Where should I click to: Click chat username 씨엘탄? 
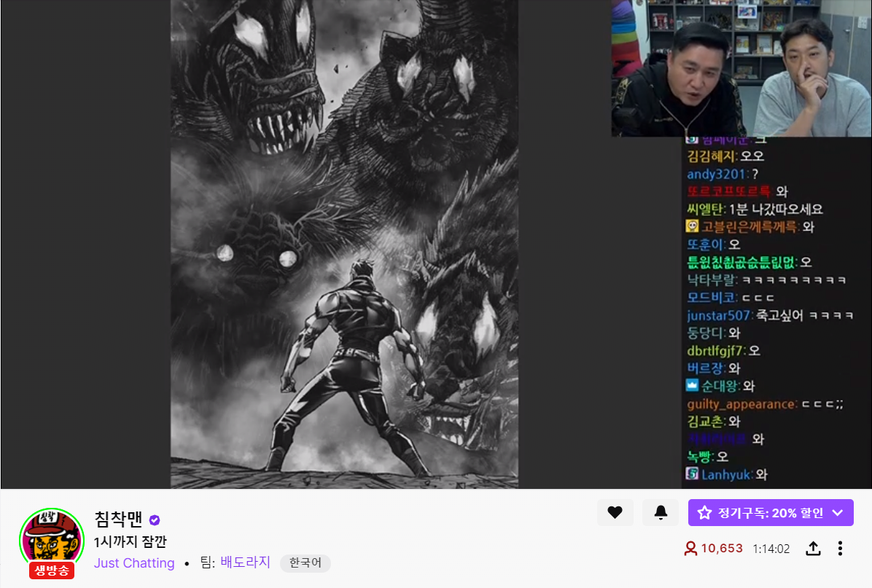(704, 210)
